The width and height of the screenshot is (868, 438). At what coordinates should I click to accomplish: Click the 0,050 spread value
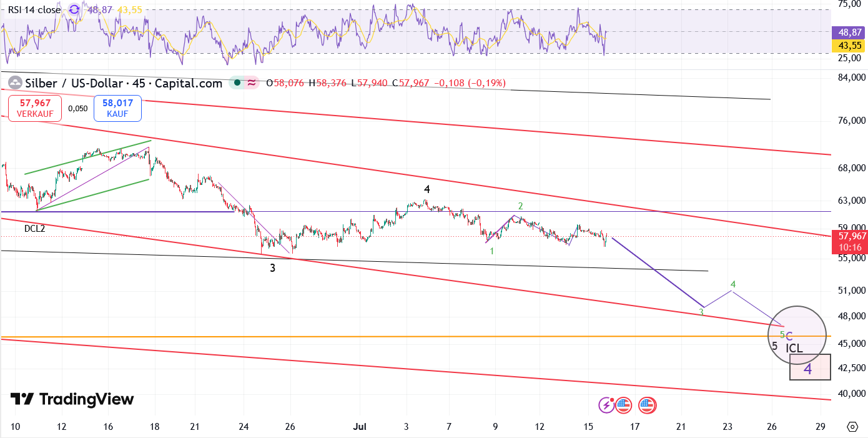(78, 108)
